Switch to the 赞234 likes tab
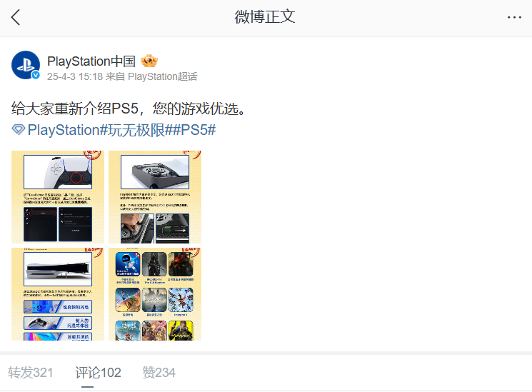 [159, 373]
